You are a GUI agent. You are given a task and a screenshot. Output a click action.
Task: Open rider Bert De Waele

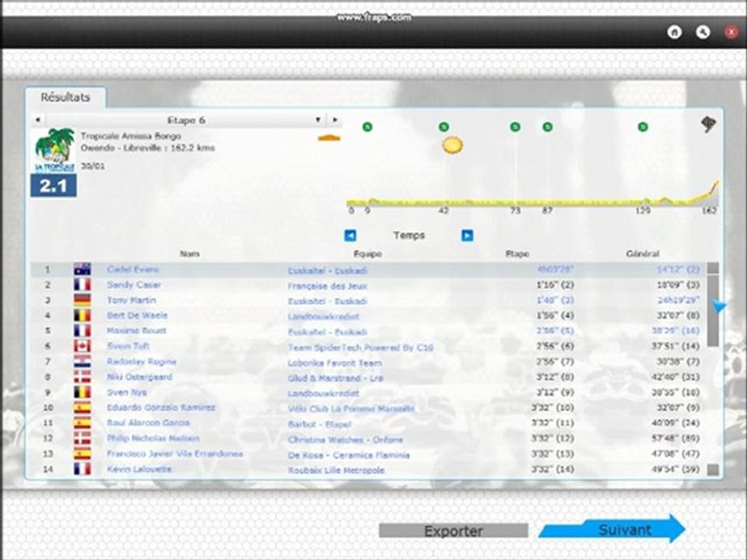coord(137,315)
